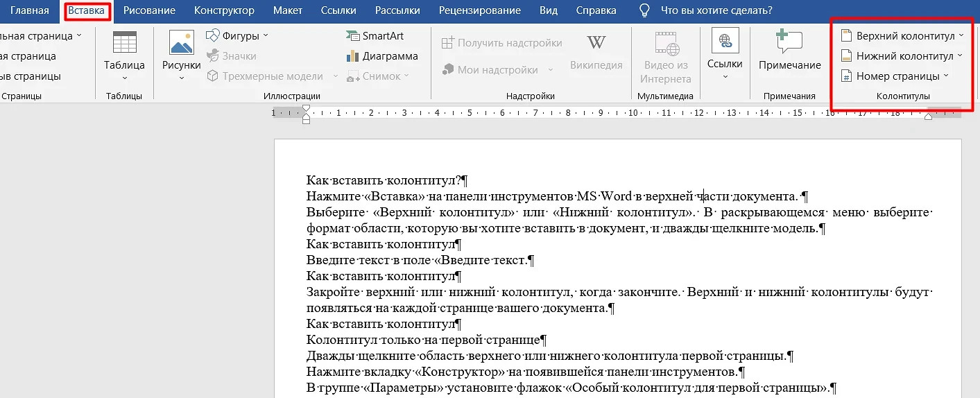Switch to the Главная tab
This screenshot has width=980, height=398.
pos(29,10)
